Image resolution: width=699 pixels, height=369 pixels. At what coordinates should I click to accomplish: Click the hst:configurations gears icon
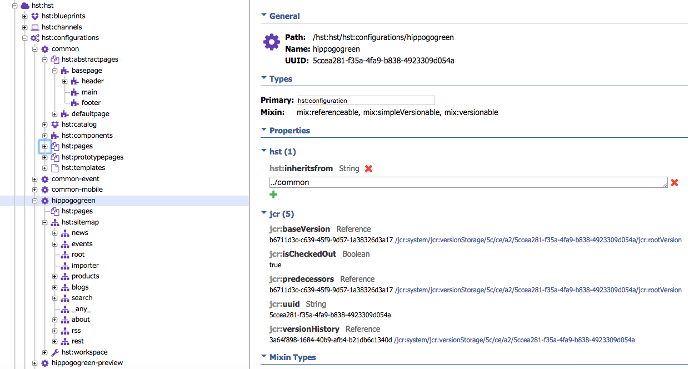[35, 38]
